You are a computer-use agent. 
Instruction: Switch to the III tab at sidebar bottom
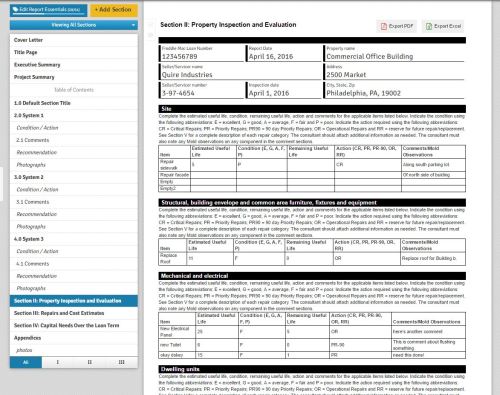[x=122, y=362]
